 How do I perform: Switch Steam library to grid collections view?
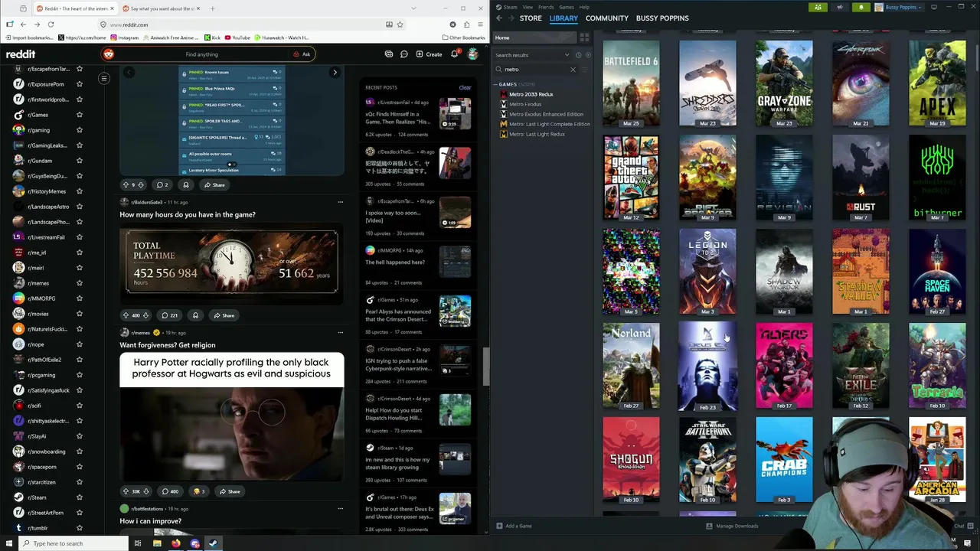pos(584,37)
